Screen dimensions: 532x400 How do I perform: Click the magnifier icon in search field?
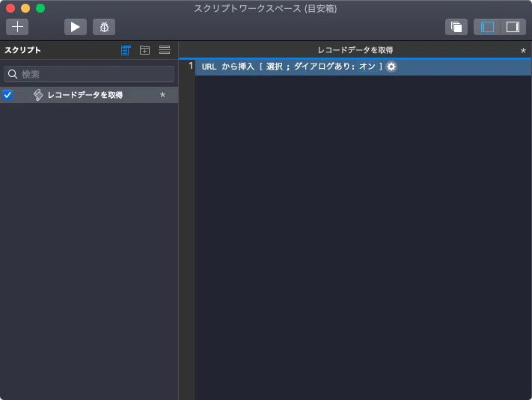coord(13,74)
